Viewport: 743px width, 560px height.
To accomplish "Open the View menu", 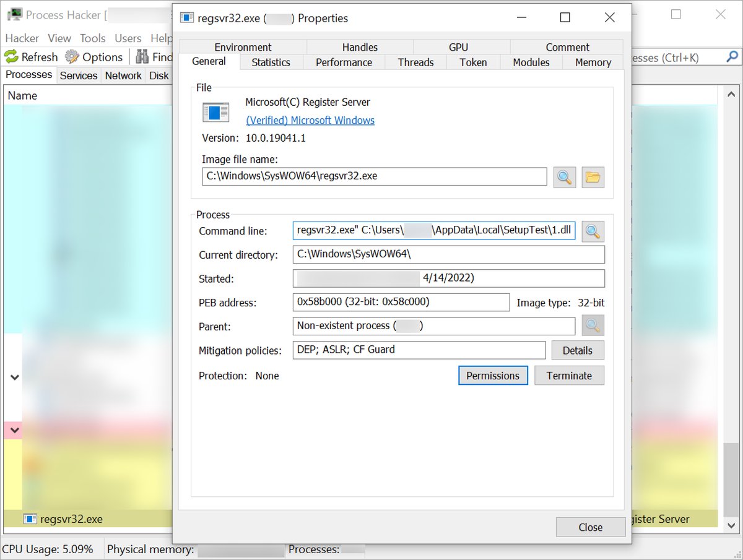I will point(59,38).
